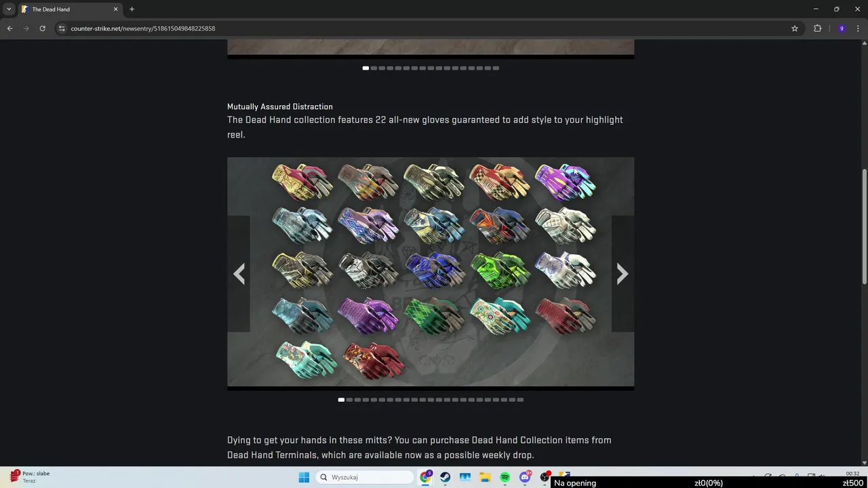Select last indicator dot of upper carousel
Image resolution: width=868 pixels, height=488 pixels.
496,68
